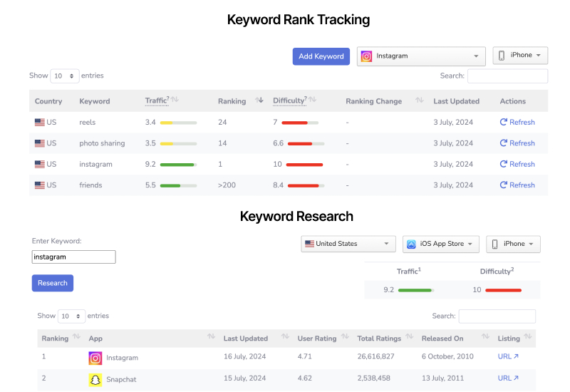The height and width of the screenshot is (392, 570).
Task: Click the 'Instagram' app name in results
Action: (x=122, y=358)
